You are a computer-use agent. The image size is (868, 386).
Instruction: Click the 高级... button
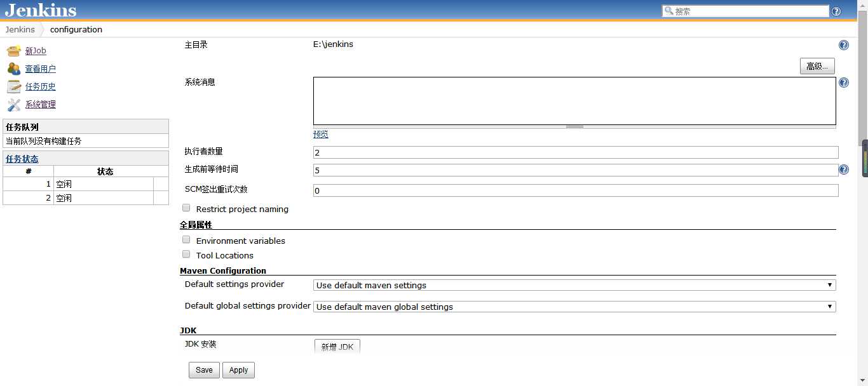point(817,66)
